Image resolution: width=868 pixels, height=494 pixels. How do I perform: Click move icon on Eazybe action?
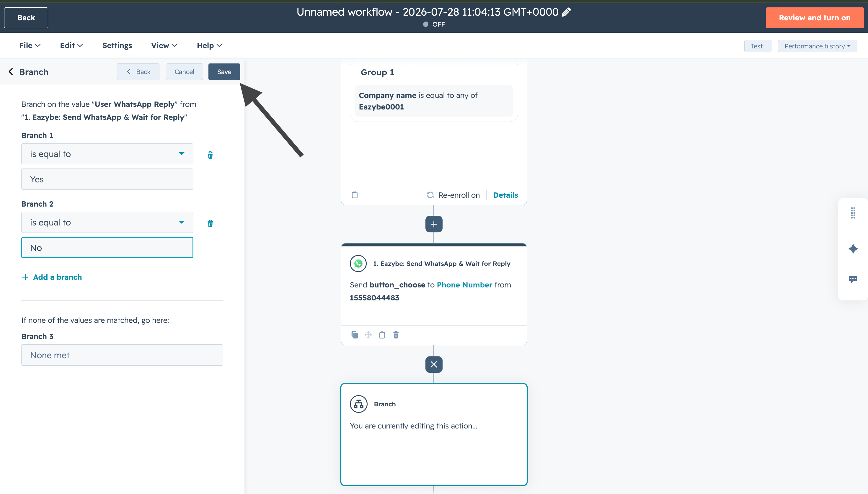368,335
